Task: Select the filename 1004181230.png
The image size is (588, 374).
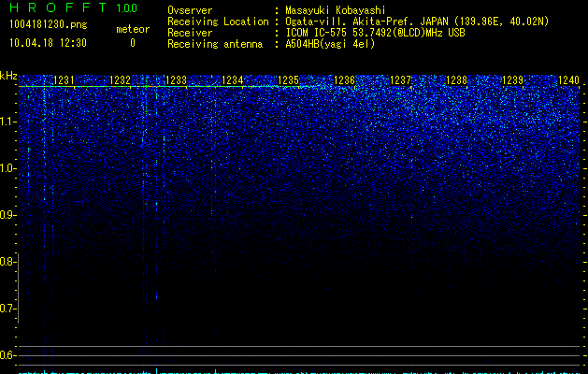Action: 49,25
